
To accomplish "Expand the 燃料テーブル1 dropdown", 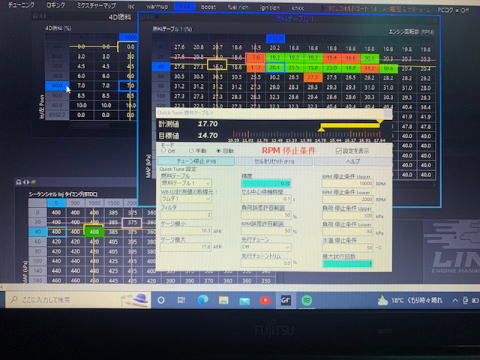I will [x=186, y=183].
